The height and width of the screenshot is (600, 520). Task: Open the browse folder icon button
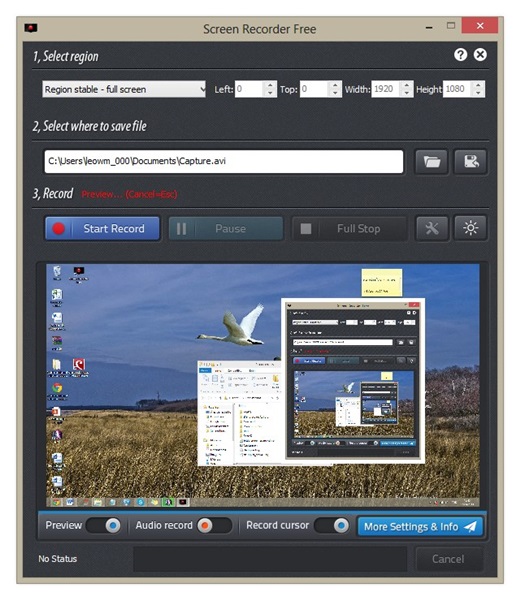click(432, 161)
